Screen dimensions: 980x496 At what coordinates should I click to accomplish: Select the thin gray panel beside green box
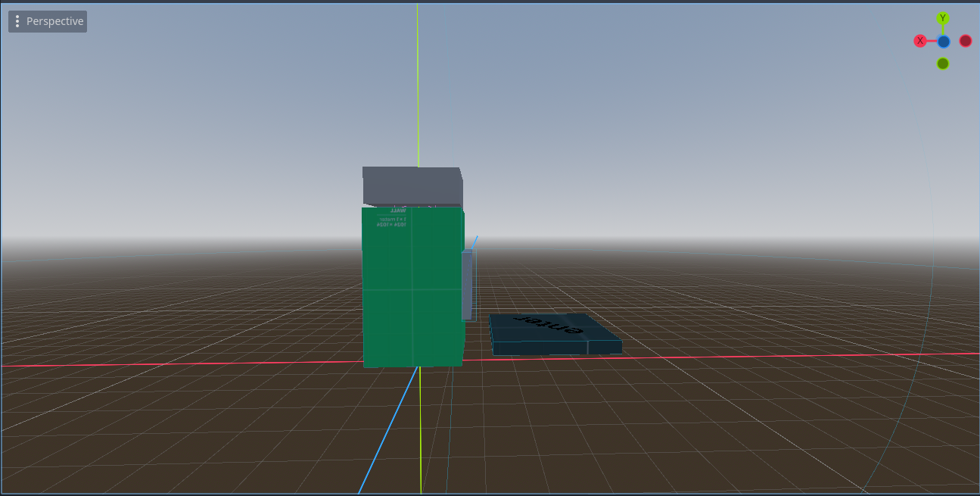[467, 285]
